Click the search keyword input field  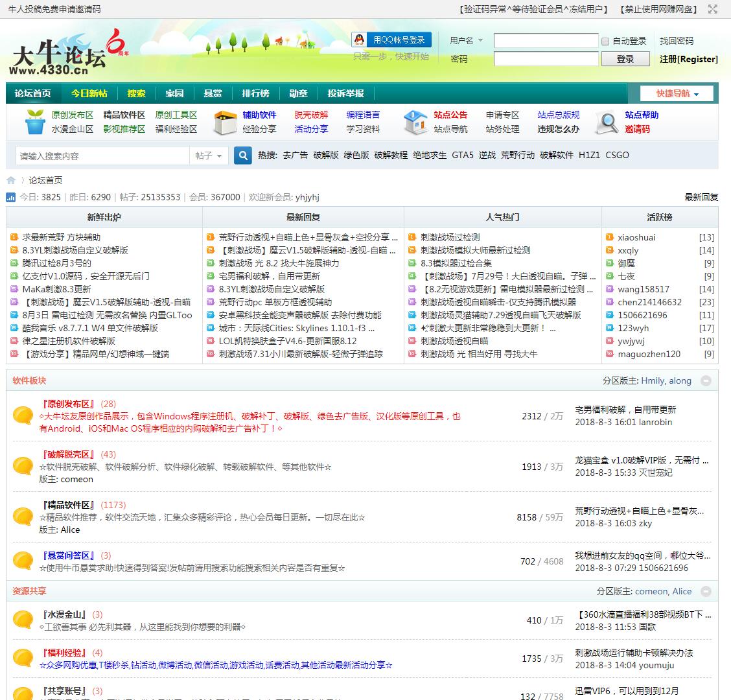coord(102,156)
